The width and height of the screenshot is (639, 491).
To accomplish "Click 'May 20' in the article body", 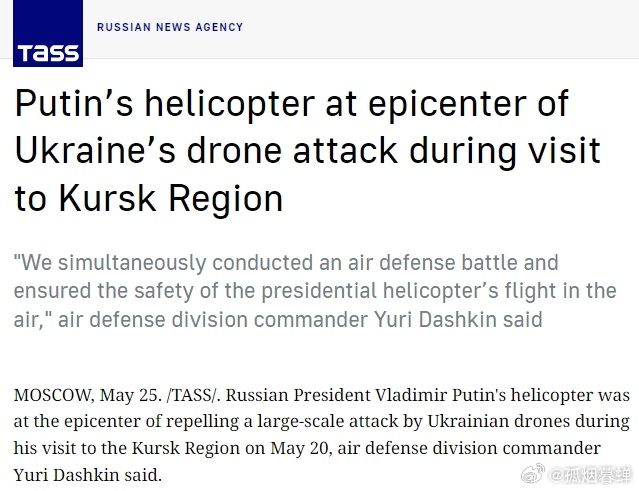I will pyautogui.click(x=299, y=448).
